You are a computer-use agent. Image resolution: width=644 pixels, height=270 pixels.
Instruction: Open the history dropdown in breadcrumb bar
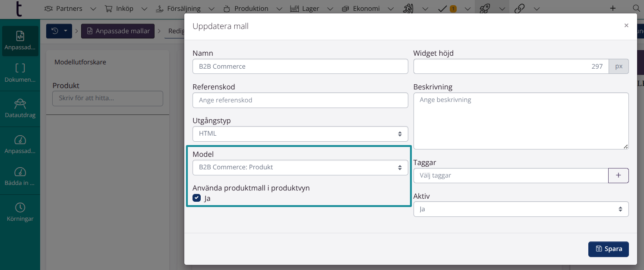(x=60, y=31)
